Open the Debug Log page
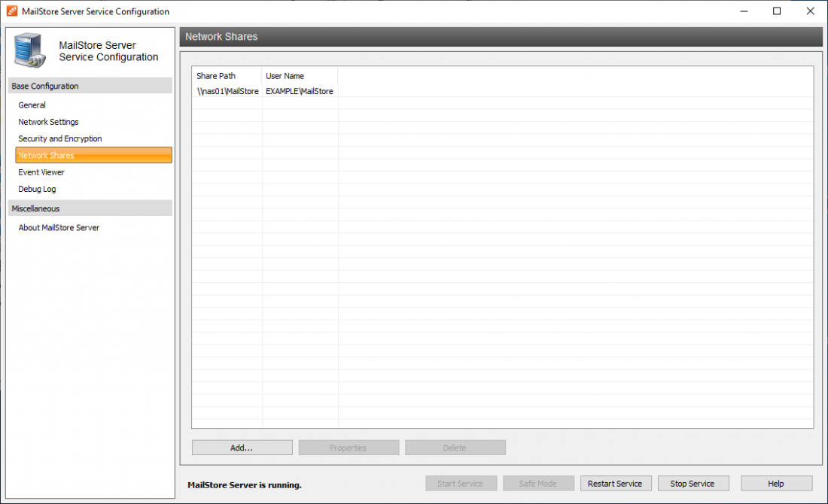The width and height of the screenshot is (828, 504). point(36,189)
